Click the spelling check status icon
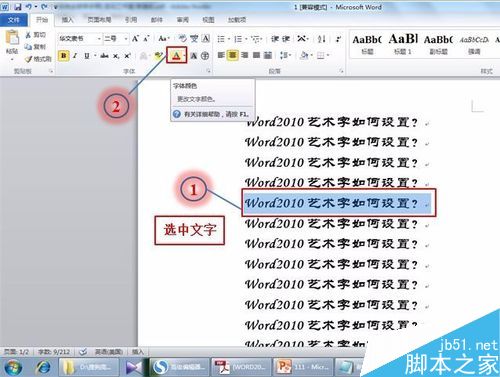 point(83,351)
